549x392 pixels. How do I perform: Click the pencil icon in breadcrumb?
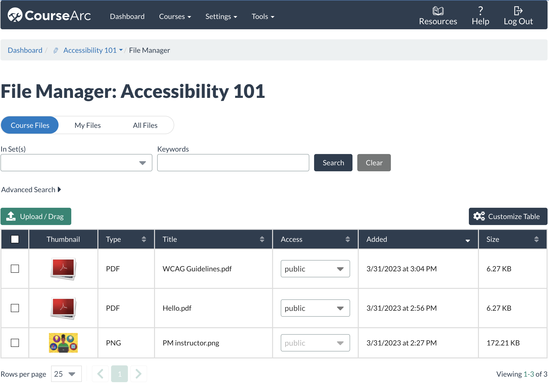point(56,50)
